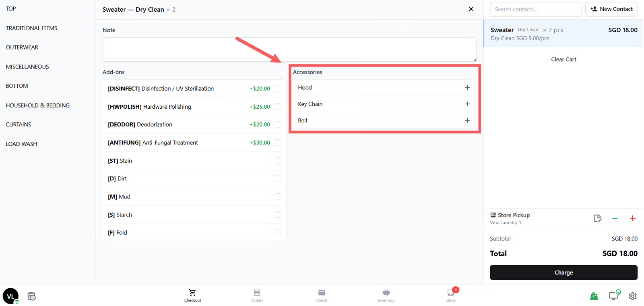The width and height of the screenshot is (644, 306).
Task: Open the Inbox with notification badge
Action: [x=451, y=296]
